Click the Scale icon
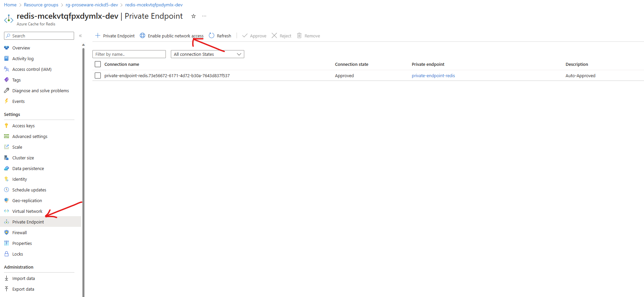Screen dimensions: 644x297 (x=6, y=147)
